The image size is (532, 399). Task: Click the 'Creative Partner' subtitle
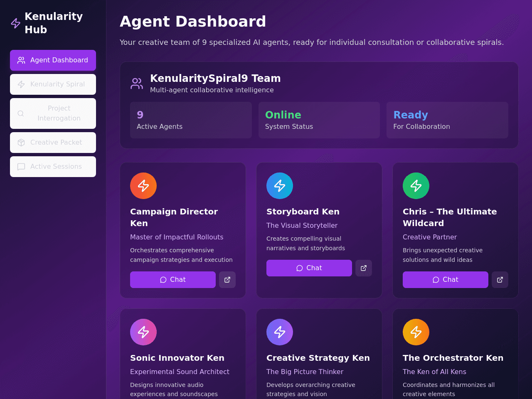click(430, 237)
